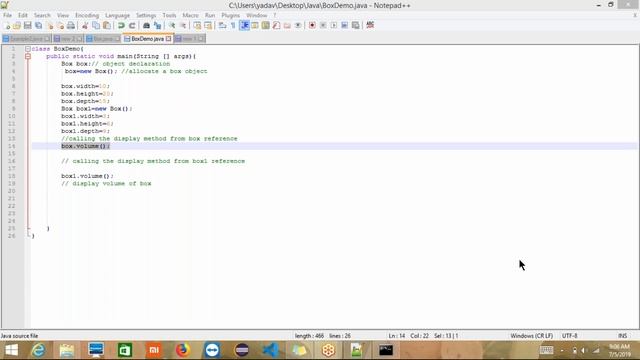Open Internet Explorer from taskbar
Viewport: 640px width, 360px height.
[38, 350]
